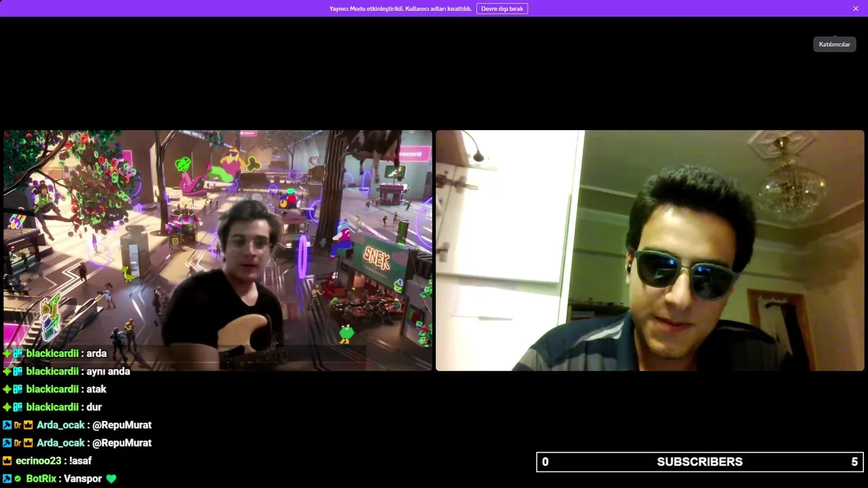Open blackicardii's name in the 'arda' message

tap(52, 353)
